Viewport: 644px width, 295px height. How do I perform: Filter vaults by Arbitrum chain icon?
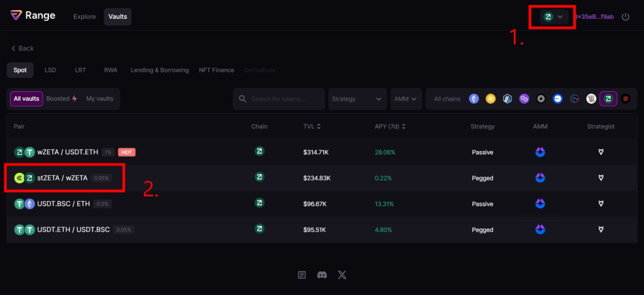508,99
